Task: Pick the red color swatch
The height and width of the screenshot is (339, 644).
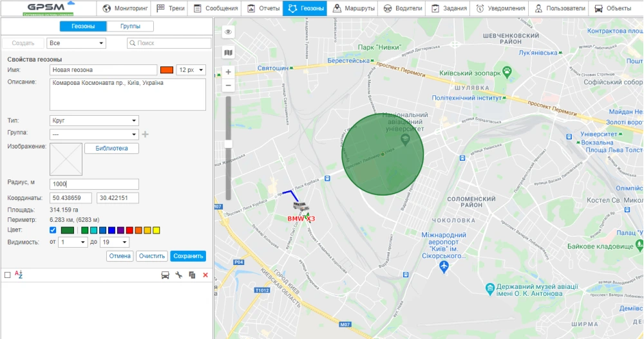Action: tap(129, 230)
